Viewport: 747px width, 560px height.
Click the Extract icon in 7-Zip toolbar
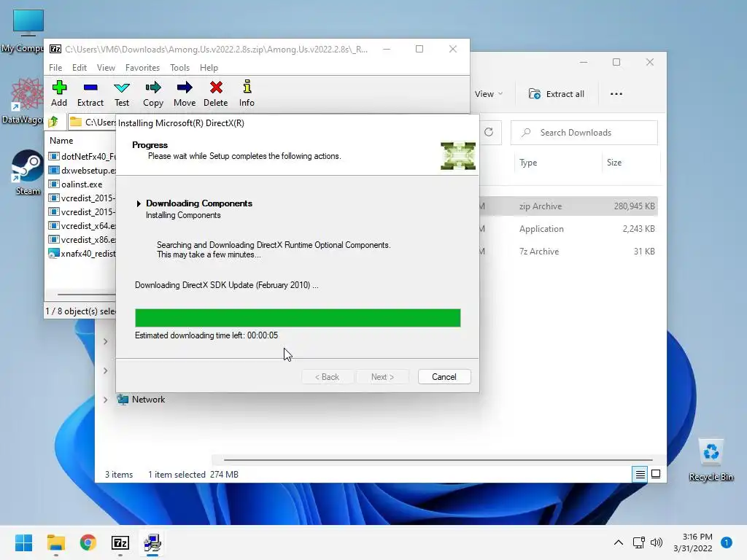pyautogui.click(x=90, y=93)
